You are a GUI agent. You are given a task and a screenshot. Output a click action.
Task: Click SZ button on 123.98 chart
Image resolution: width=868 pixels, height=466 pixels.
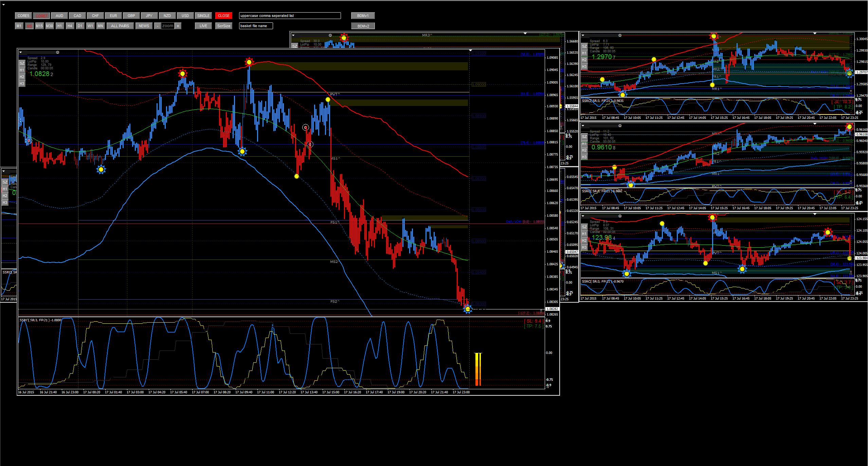(584, 227)
